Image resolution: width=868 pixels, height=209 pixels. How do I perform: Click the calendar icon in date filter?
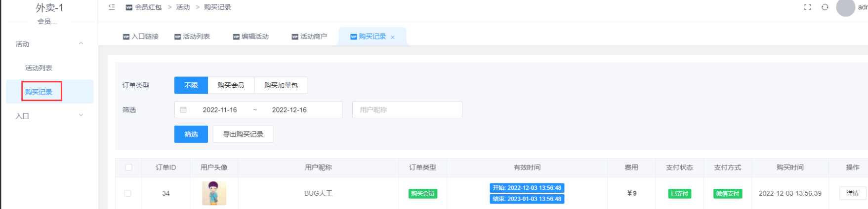tap(183, 110)
